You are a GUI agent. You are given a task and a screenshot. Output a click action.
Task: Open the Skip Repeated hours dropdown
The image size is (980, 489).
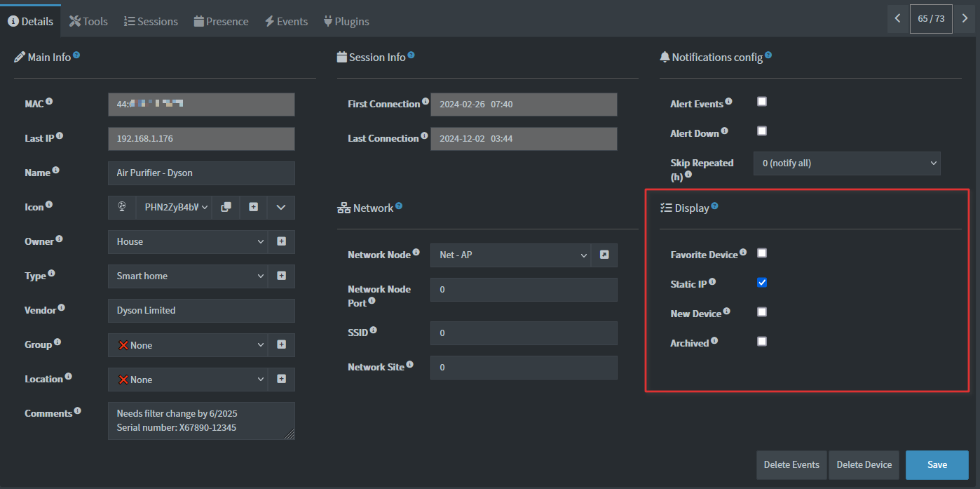[x=847, y=163]
